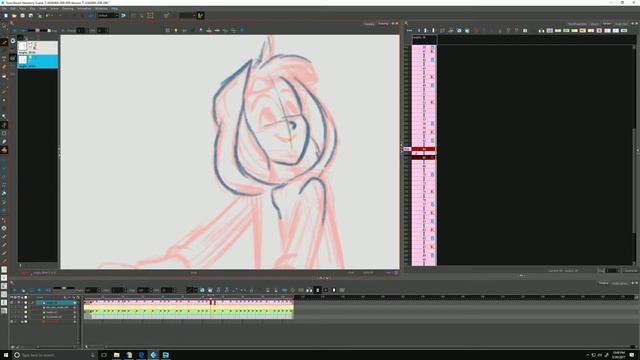
Task: Click the pink exposure track in Timeline
Action: click(x=189, y=302)
